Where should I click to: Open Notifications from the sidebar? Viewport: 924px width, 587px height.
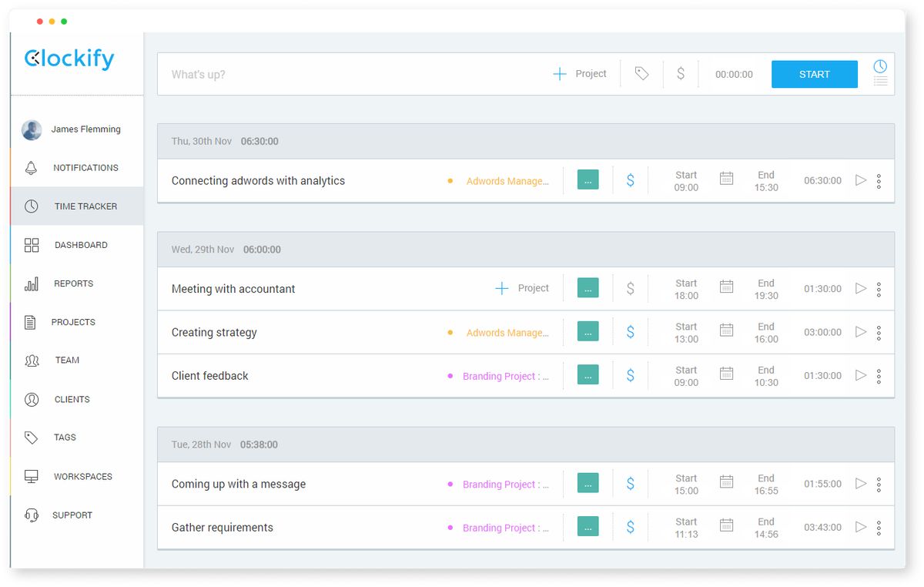pos(85,167)
